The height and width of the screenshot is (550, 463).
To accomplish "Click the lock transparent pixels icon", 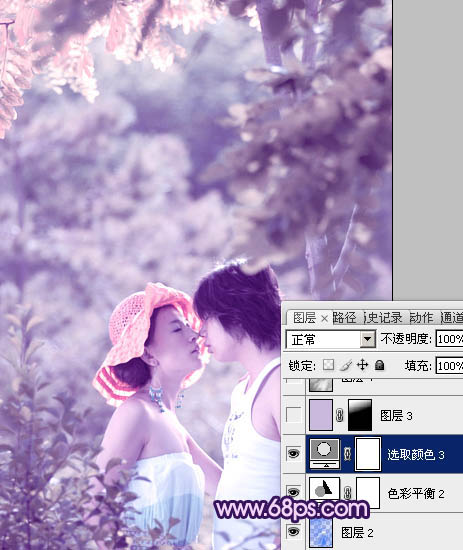I will (x=328, y=365).
